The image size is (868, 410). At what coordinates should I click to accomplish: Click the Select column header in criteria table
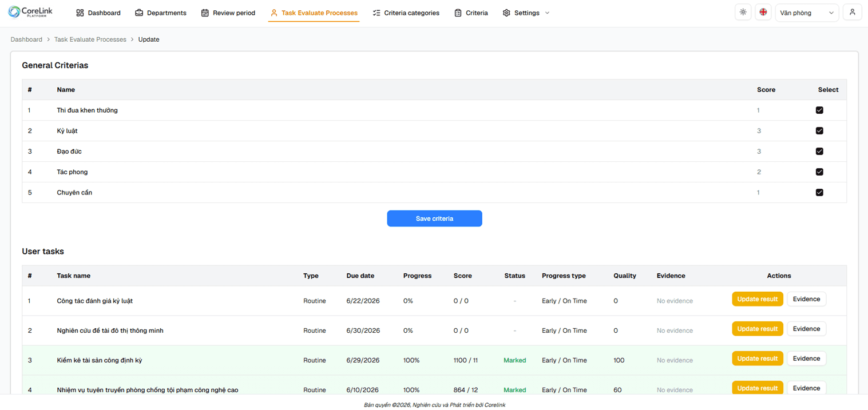[828, 90]
